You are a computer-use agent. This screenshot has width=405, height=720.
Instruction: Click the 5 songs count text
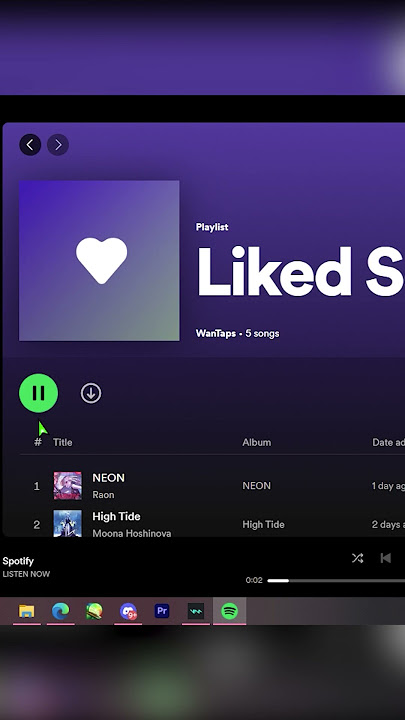(x=262, y=333)
